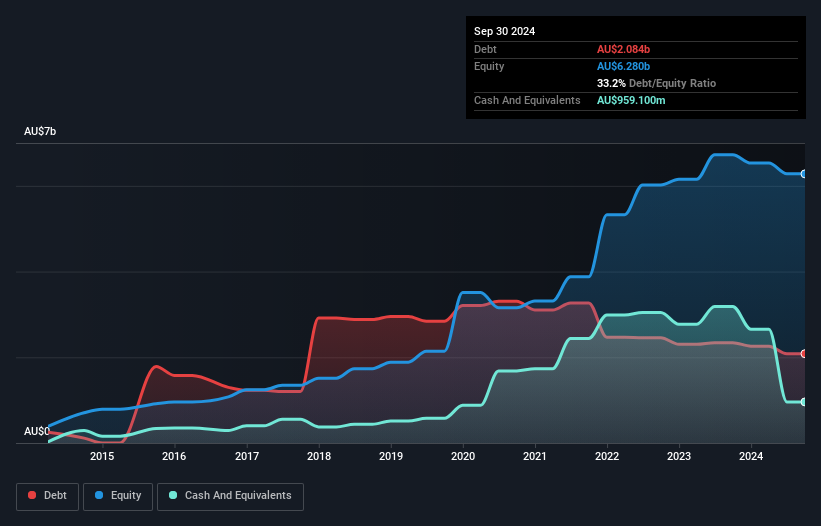The image size is (821, 526).
Task: Click the 2016 x-axis label
Action: (x=174, y=456)
